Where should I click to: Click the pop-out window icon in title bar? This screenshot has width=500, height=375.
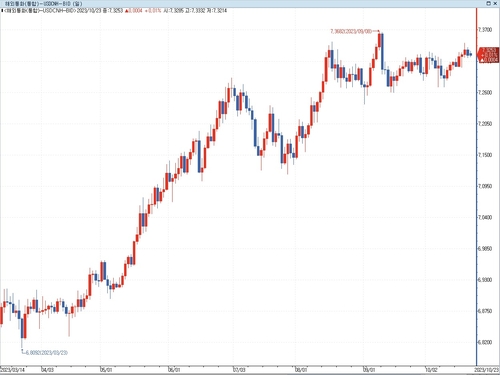489,3
